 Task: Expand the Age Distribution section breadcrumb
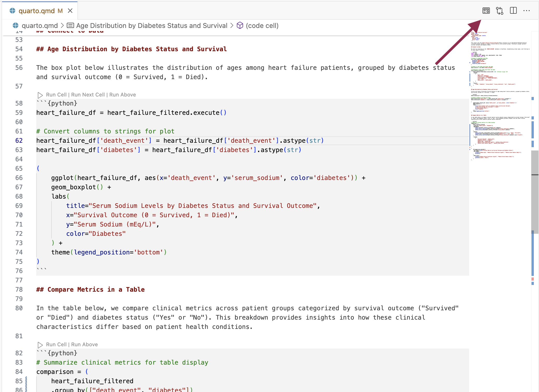[151, 26]
